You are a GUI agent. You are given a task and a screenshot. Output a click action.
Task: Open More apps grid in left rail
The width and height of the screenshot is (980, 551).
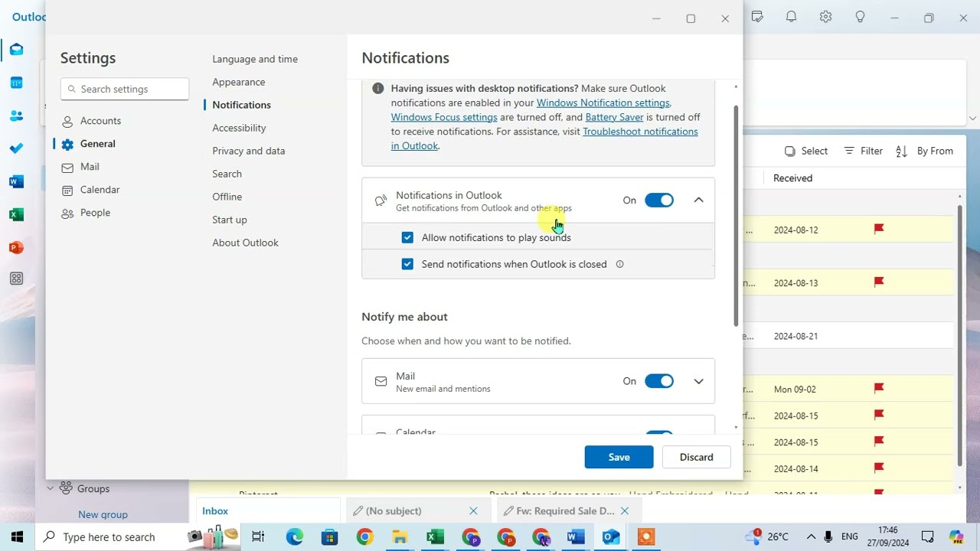pos(16,279)
